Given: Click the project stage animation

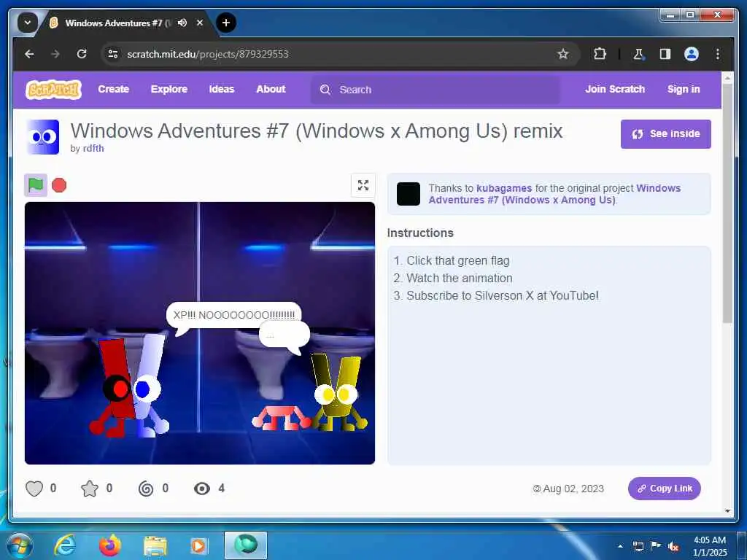Looking at the screenshot, I should click(200, 332).
